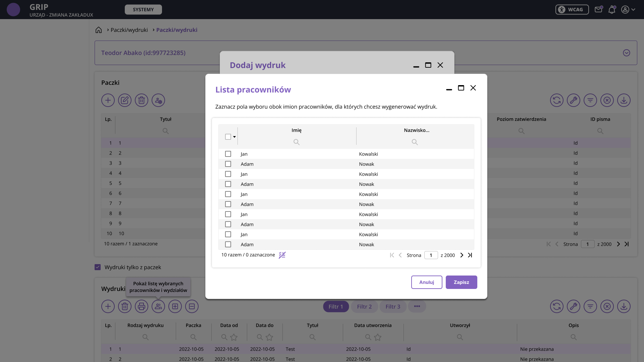Open the messages envelope icon

point(599,9)
